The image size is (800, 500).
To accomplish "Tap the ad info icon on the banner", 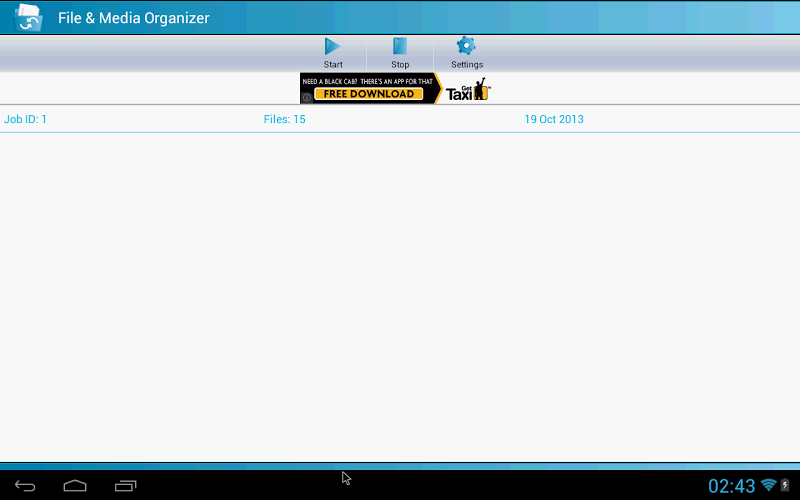I will pos(307,97).
